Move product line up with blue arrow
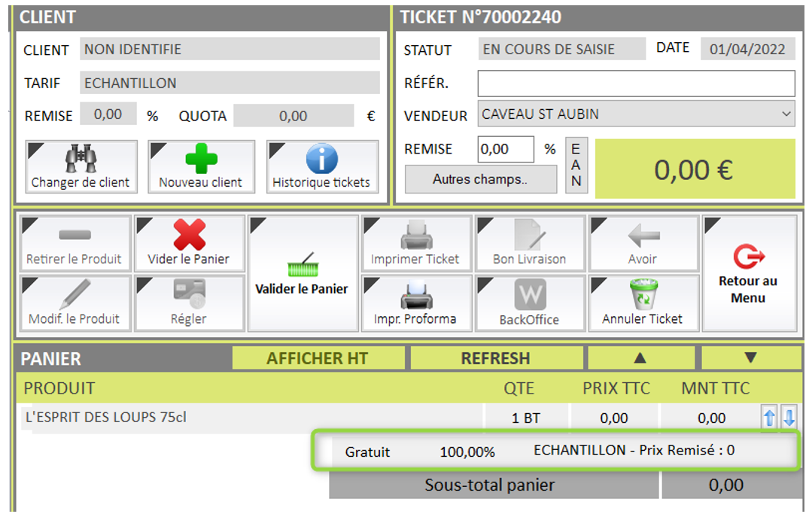This screenshot has height=523, width=812. point(769,418)
